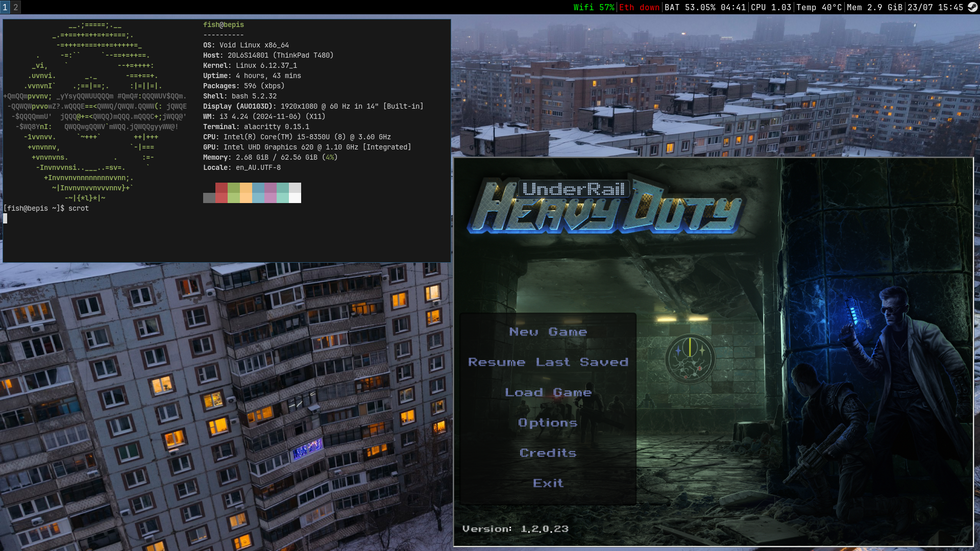Pick the lighter red neofetch swatch

coord(222,198)
